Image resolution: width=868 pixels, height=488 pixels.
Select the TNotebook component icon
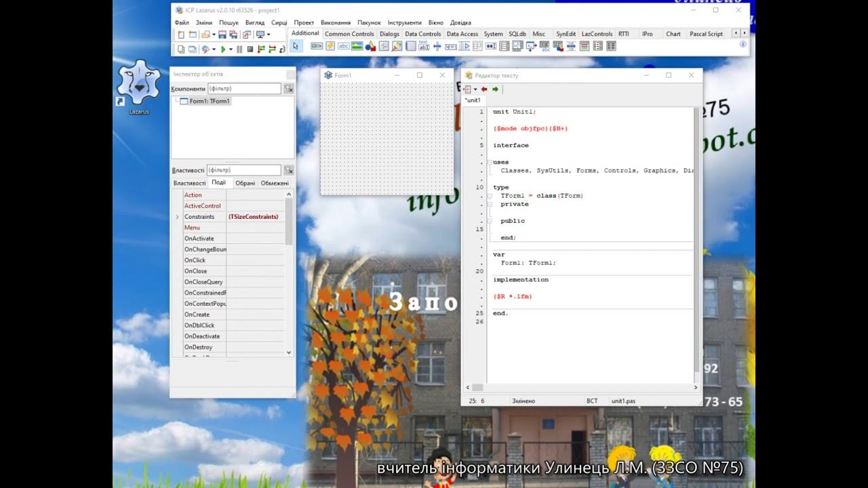tap(410, 46)
